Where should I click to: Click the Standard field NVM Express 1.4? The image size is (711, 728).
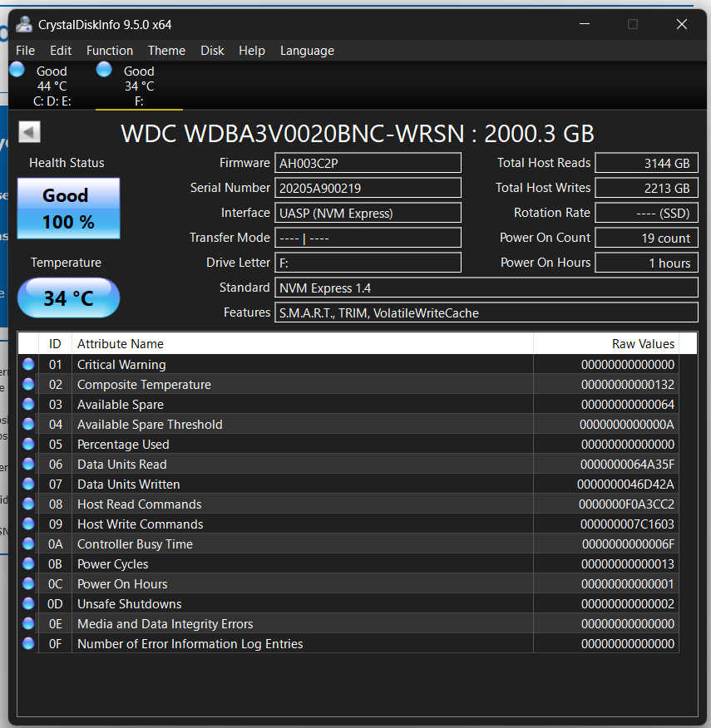tap(486, 288)
